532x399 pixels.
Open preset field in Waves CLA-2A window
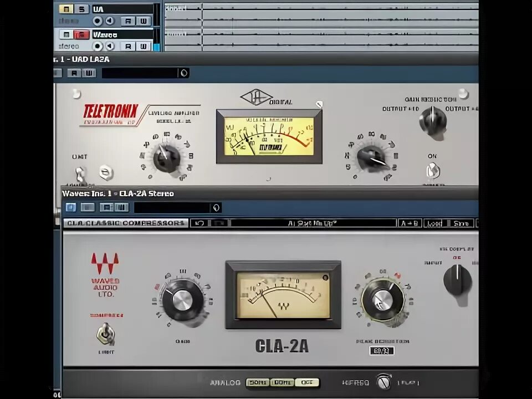click(172, 208)
